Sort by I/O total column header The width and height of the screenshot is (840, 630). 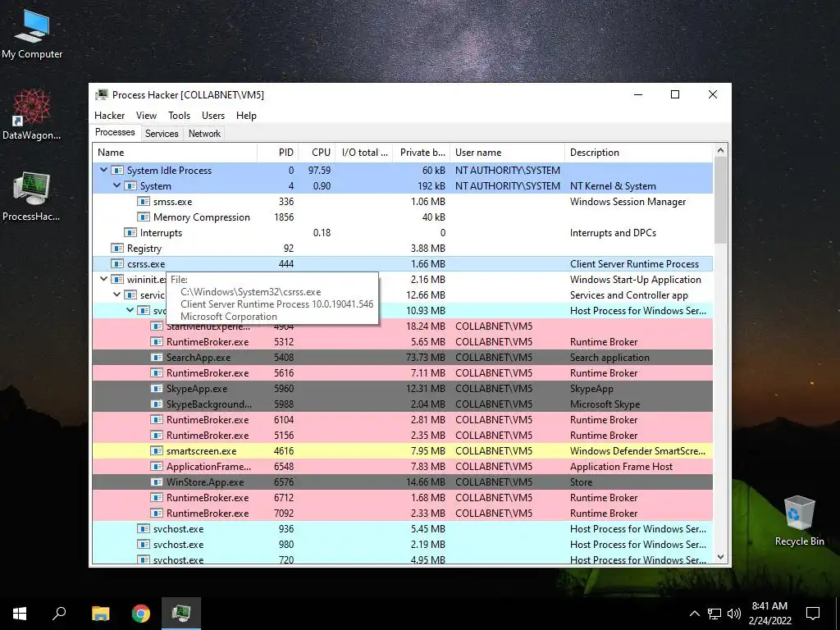364,152
